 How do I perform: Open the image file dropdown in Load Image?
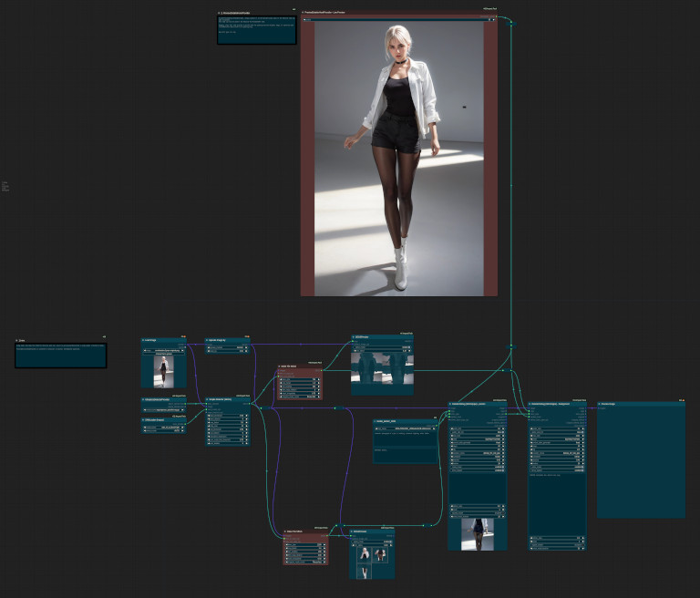pos(163,350)
